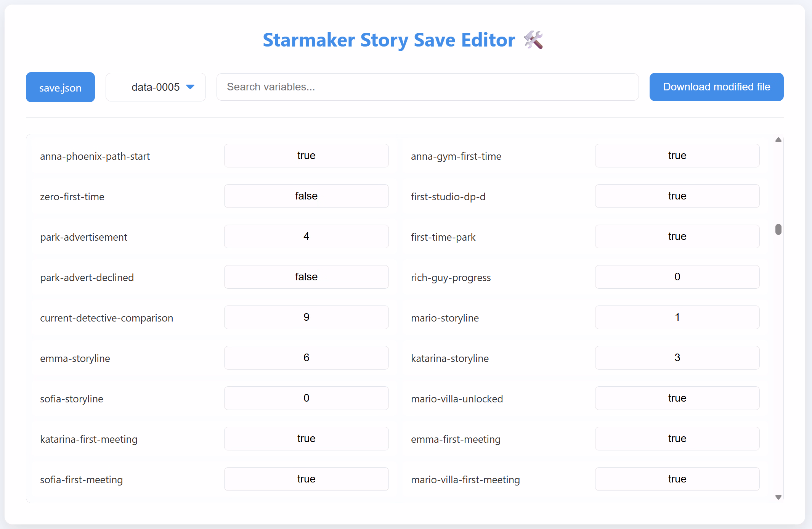Open the data-0005 slot dropdown
Viewport: 812px width, 529px height.
tap(156, 87)
